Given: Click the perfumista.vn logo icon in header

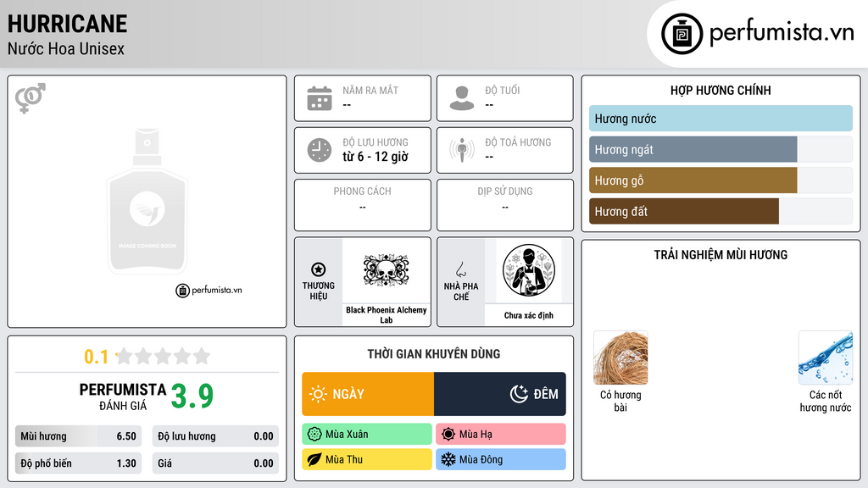Looking at the screenshot, I should 682,34.
